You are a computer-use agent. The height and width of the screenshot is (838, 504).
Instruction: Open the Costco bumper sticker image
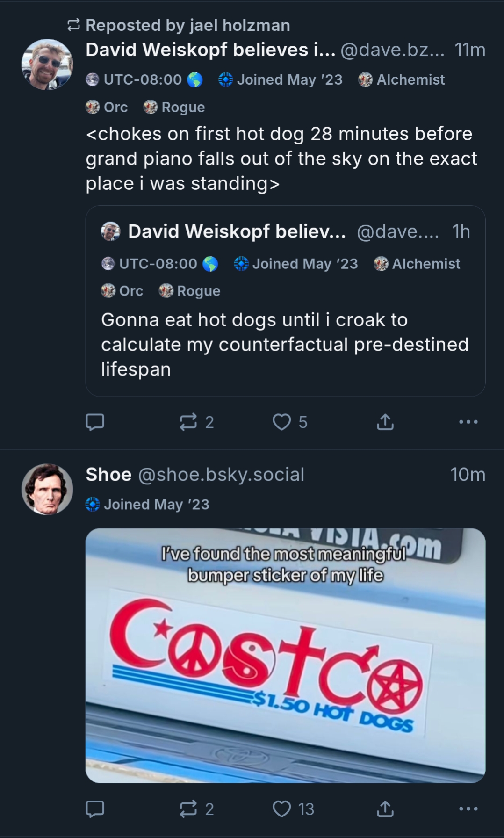click(x=285, y=655)
